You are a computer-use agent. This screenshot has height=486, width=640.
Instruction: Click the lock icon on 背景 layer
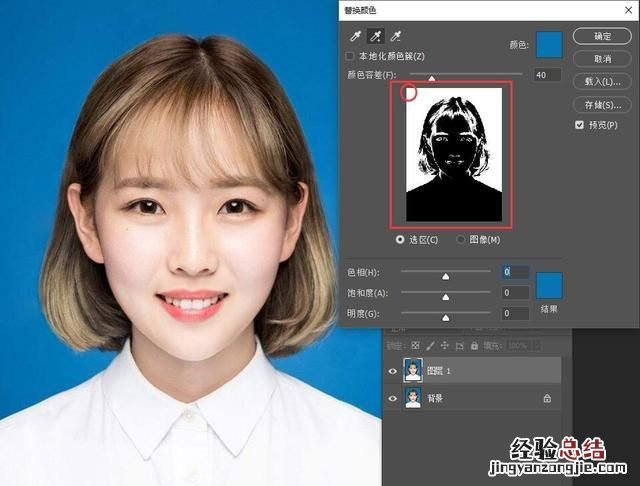pos(547,398)
